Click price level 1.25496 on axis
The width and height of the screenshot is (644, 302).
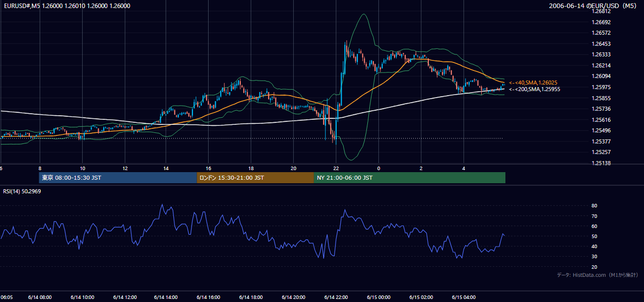(x=600, y=130)
